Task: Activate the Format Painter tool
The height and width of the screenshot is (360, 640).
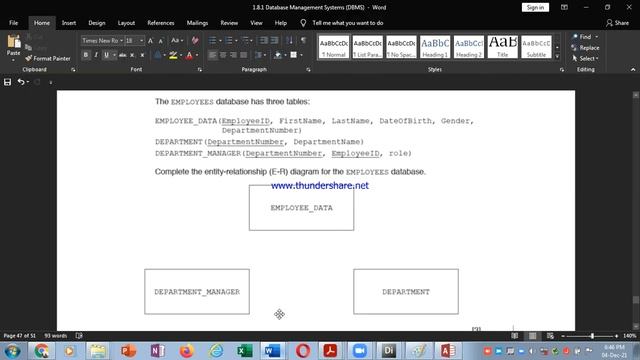Action: tap(47, 58)
